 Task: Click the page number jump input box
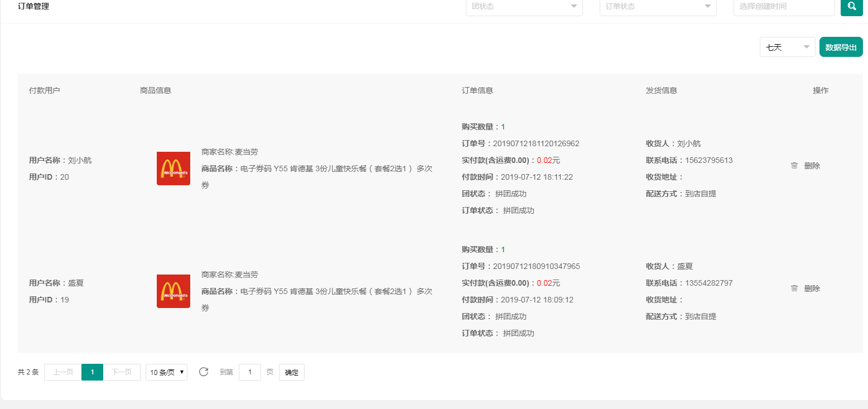tap(250, 372)
